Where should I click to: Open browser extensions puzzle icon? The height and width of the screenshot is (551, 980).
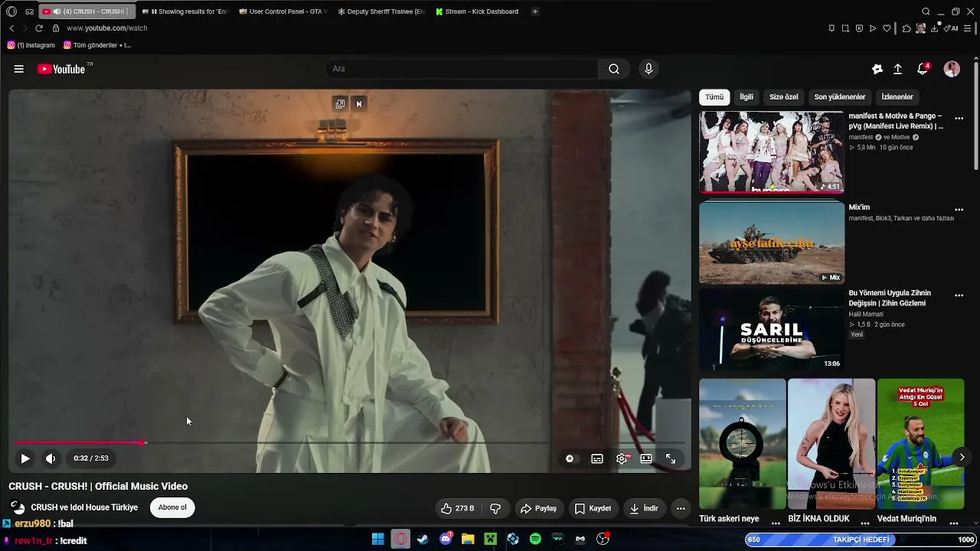[906, 28]
